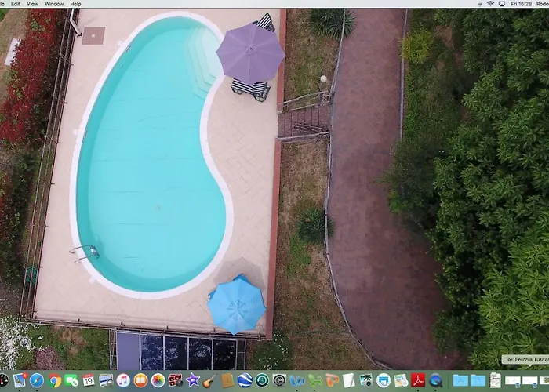Open the Calendar app in dock
Viewport: 549px width, 392px height.
(x=89, y=381)
